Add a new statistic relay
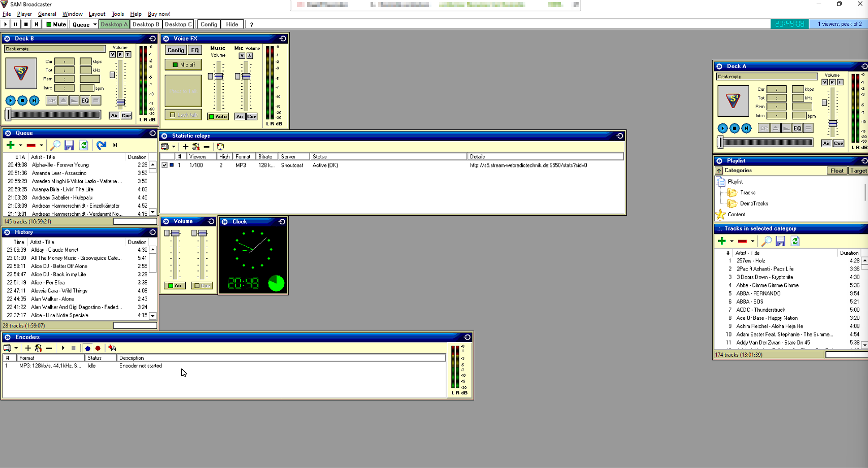 coord(186,147)
